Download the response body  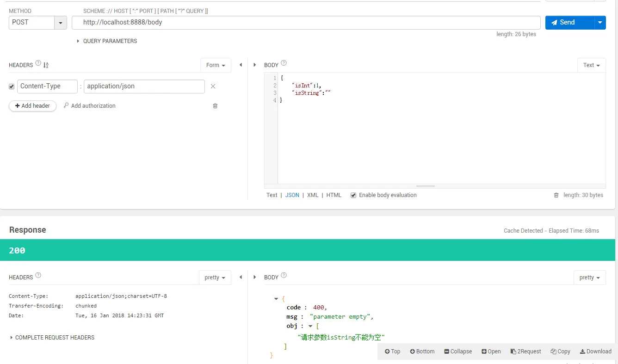(596, 352)
